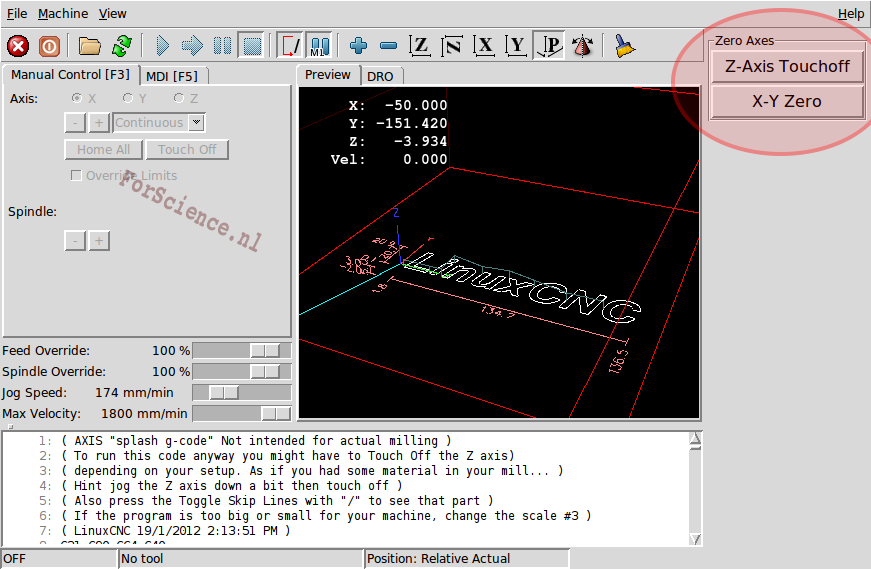Open the View menu
The image size is (871, 569).
113,14
